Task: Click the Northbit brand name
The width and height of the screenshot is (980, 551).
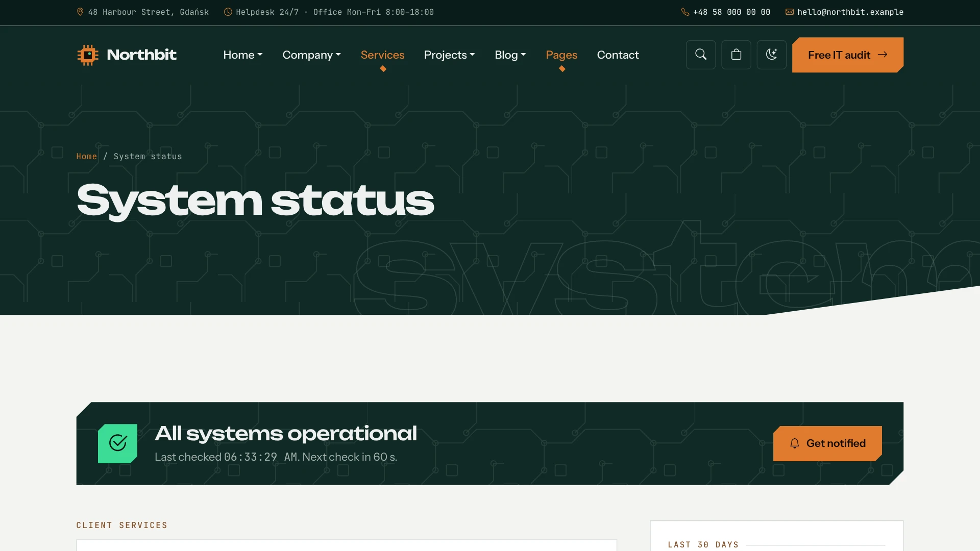Action: coord(141,55)
